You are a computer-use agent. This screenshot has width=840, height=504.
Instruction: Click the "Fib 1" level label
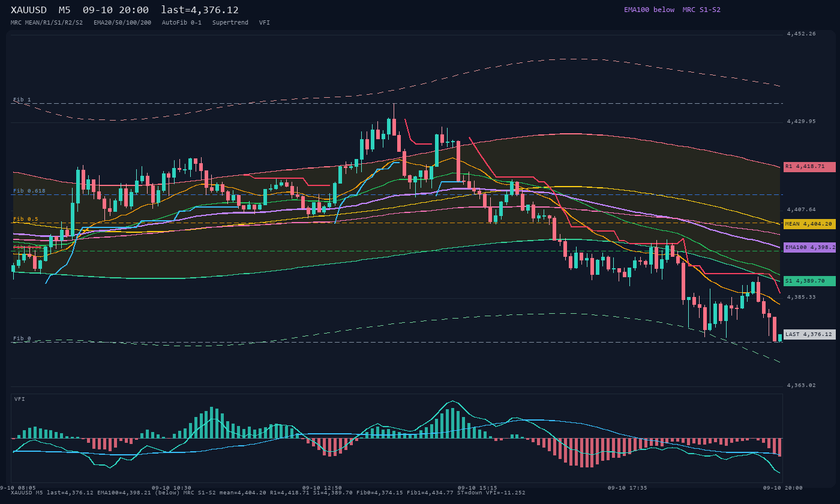[22, 100]
